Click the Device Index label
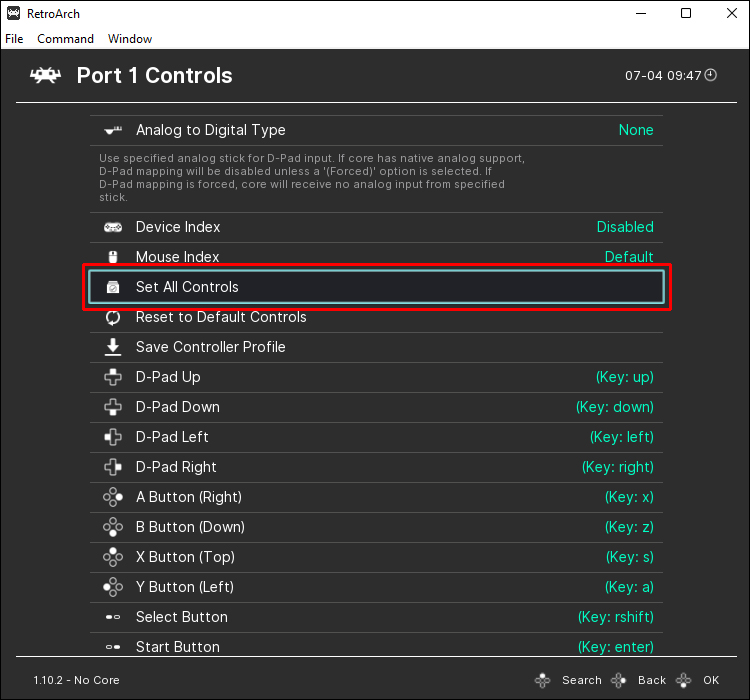Viewport: 750px width, 700px height. tap(178, 227)
